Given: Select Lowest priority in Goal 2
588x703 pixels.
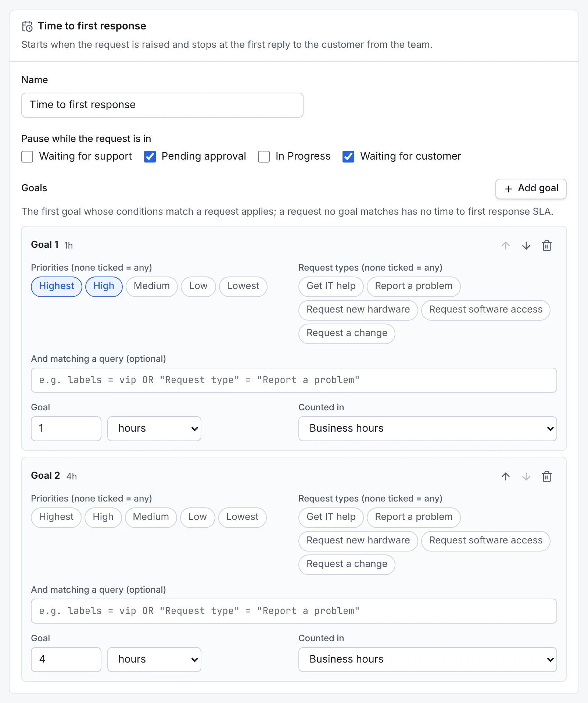Looking at the screenshot, I should click(243, 517).
